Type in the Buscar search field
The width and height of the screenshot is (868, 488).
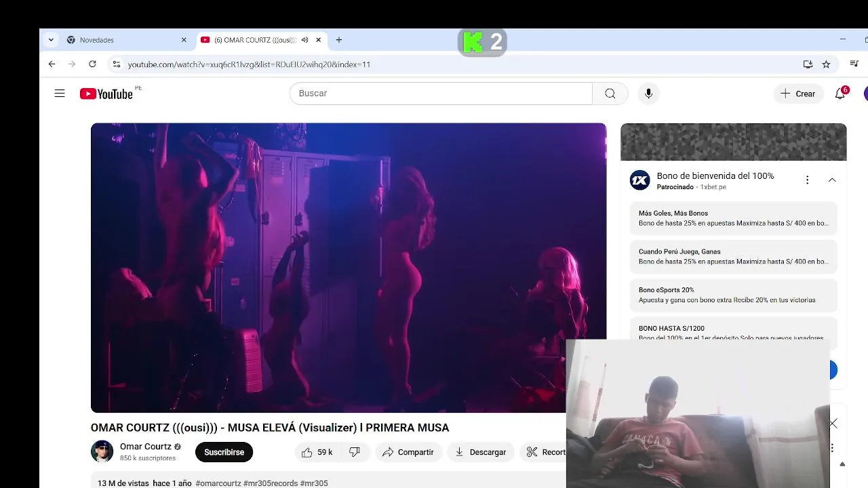click(441, 94)
